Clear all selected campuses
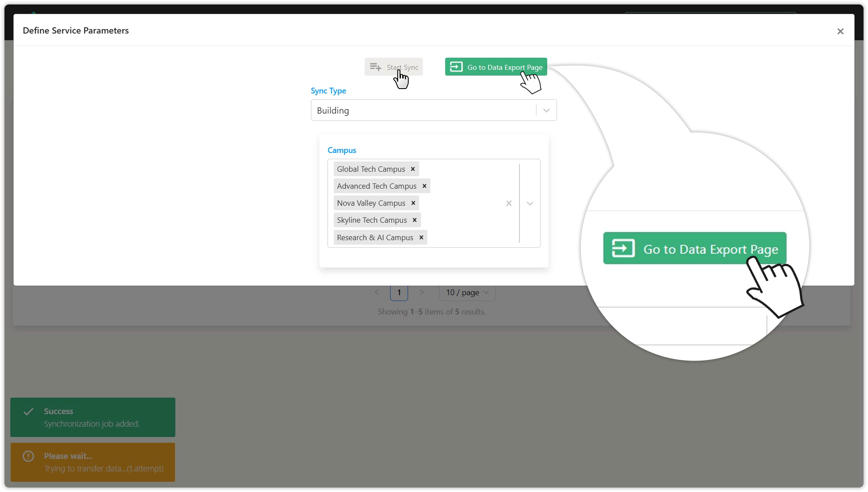The width and height of the screenshot is (868, 492). [509, 204]
